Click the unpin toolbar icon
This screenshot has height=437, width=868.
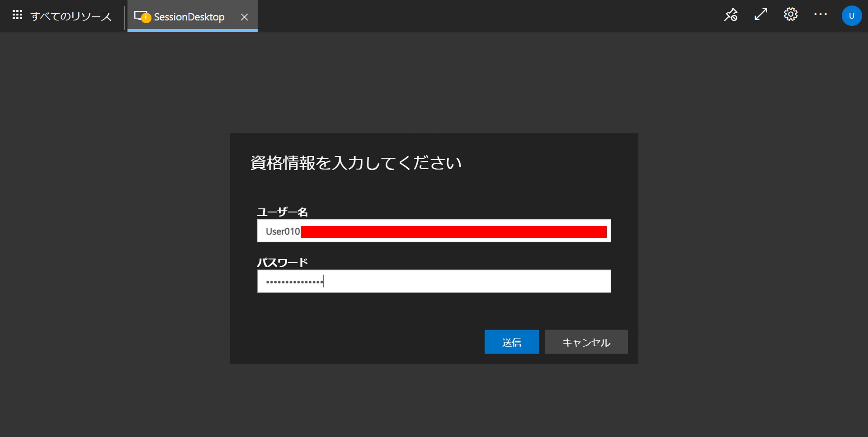tap(731, 14)
